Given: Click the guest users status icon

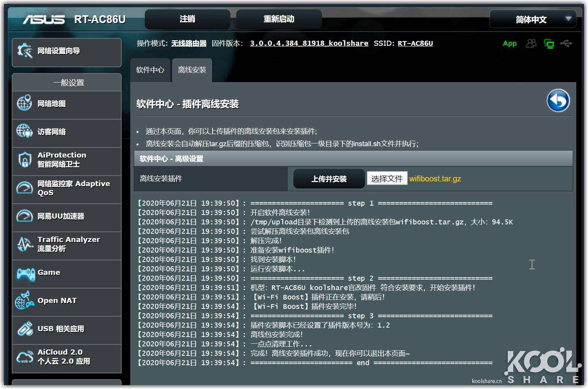Looking at the screenshot, I should click(531, 43).
